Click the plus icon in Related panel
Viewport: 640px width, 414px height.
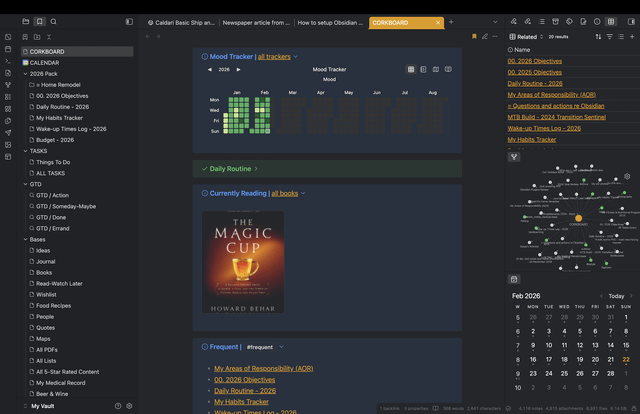point(632,37)
